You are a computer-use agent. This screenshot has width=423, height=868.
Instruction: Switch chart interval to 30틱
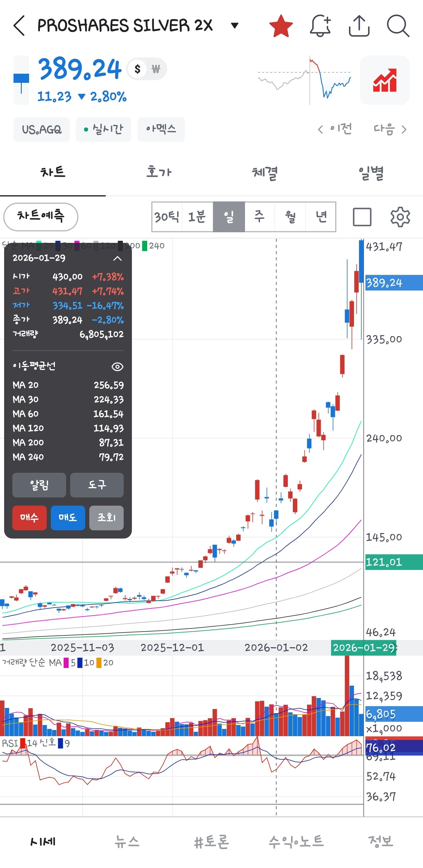[167, 217]
